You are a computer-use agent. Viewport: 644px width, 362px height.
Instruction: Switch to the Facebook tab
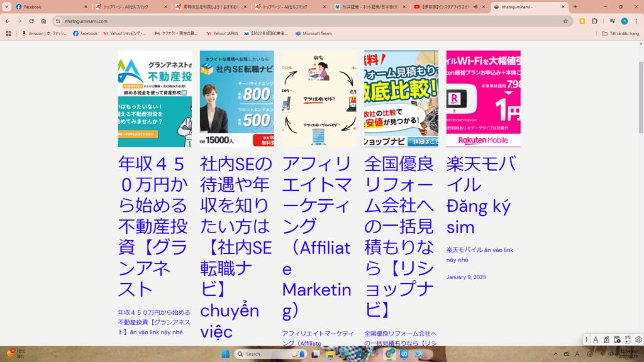52,6
